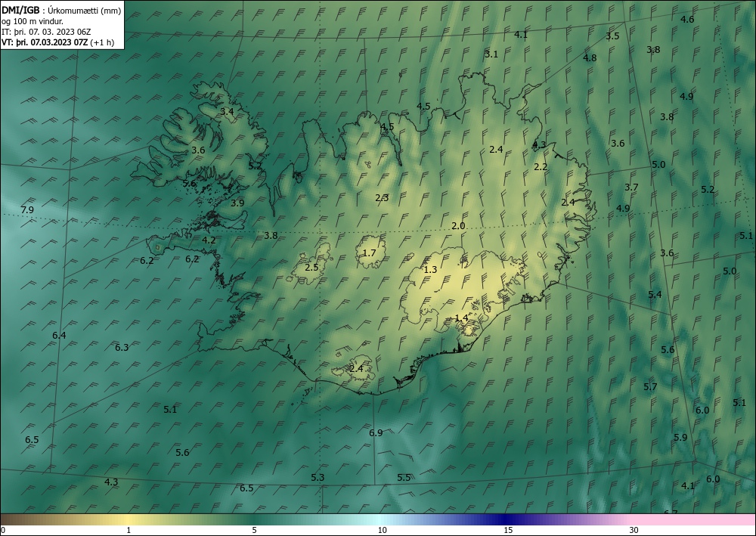Click the 2.0 value in central highlands

point(459,225)
